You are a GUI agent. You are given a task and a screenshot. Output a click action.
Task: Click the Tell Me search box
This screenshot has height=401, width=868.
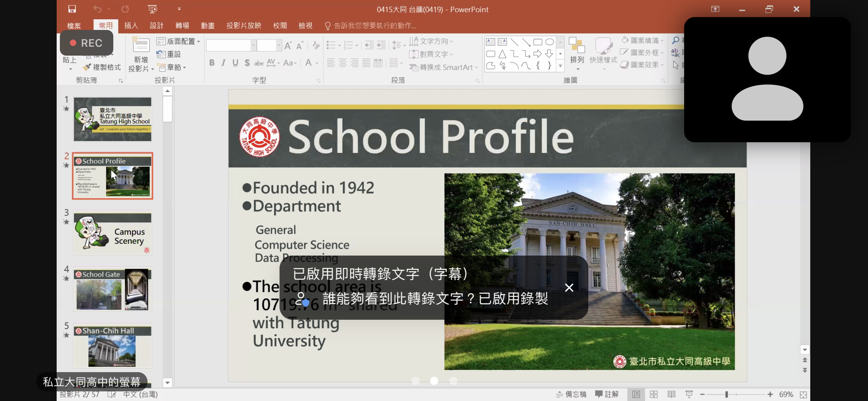tap(371, 26)
